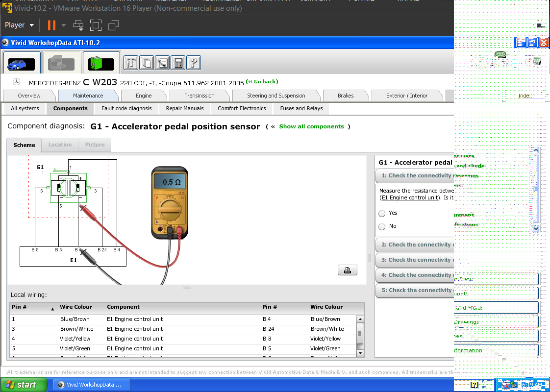Click the E1 Engine control unit link
The image size is (550, 392).
[x=410, y=198]
